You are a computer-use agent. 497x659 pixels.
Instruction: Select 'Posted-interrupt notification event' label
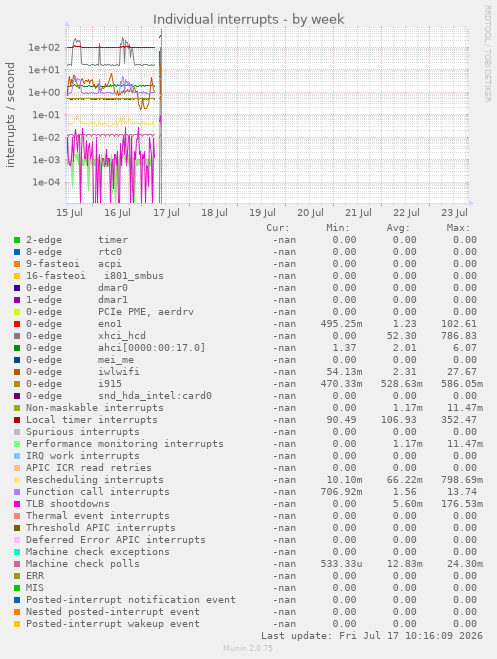click(x=131, y=600)
